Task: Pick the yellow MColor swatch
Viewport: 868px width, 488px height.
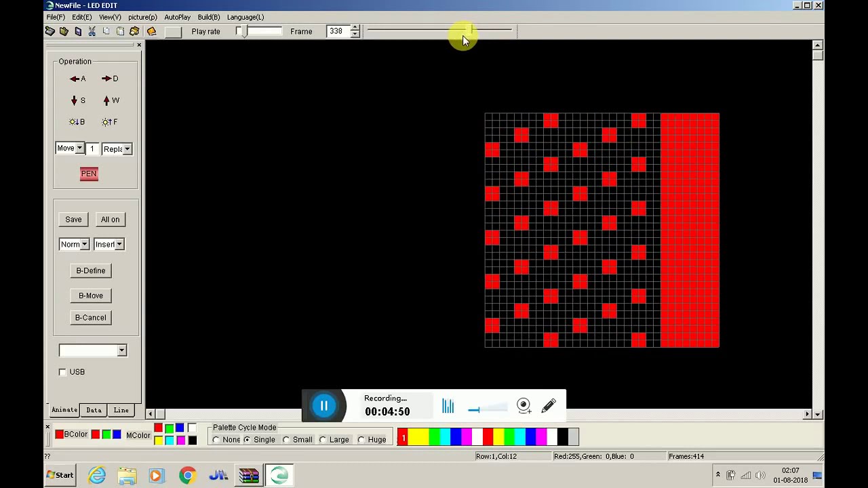Action: [158, 441]
